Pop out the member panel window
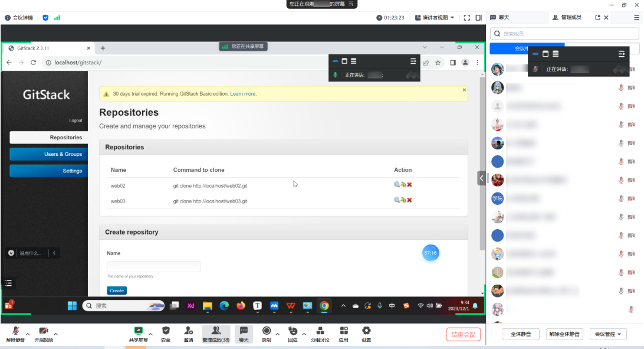 pos(597,17)
